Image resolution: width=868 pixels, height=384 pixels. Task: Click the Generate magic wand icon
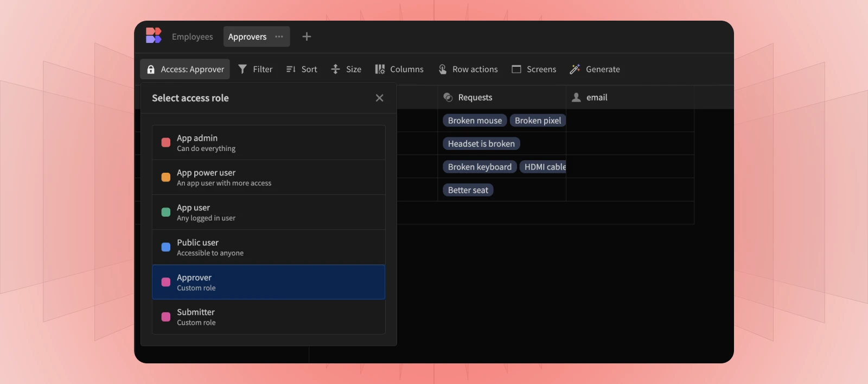575,69
